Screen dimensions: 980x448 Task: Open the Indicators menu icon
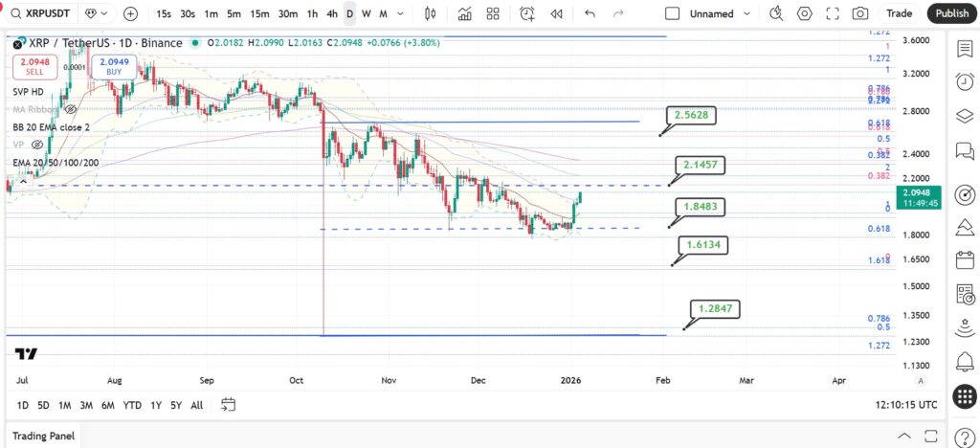[x=464, y=13]
